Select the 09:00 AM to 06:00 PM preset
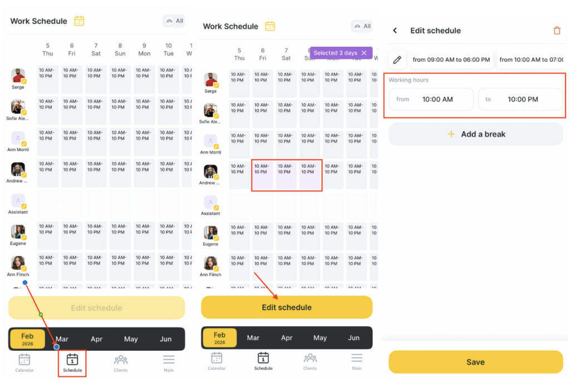Screen dimensions: 570x392 point(451,60)
